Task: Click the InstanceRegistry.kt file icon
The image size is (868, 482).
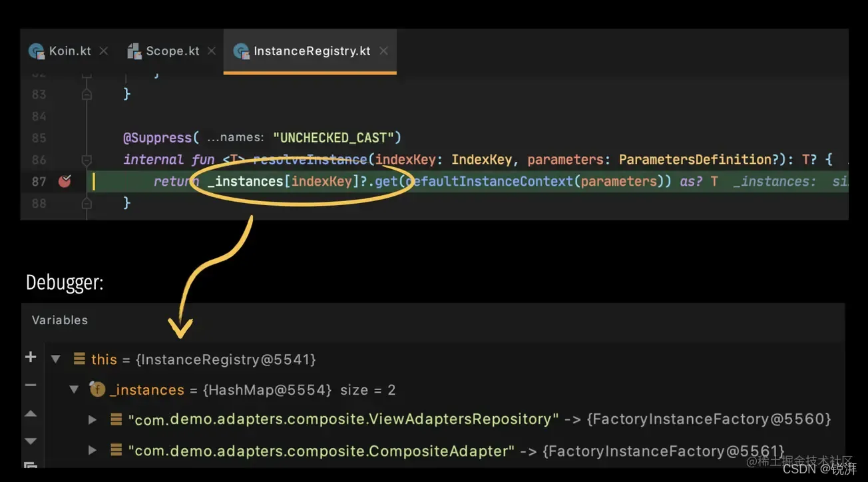Action: pyautogui.click(x=240, y=51)
